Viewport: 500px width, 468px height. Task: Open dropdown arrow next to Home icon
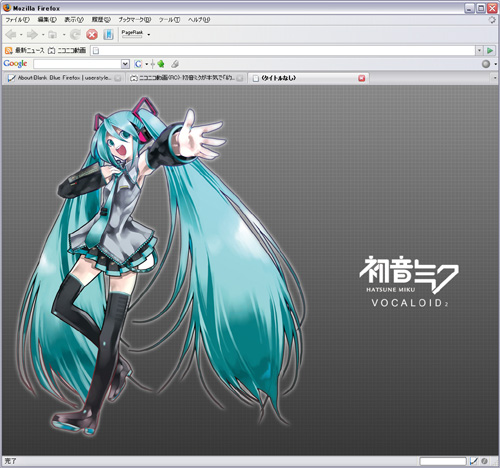point(64,35)
